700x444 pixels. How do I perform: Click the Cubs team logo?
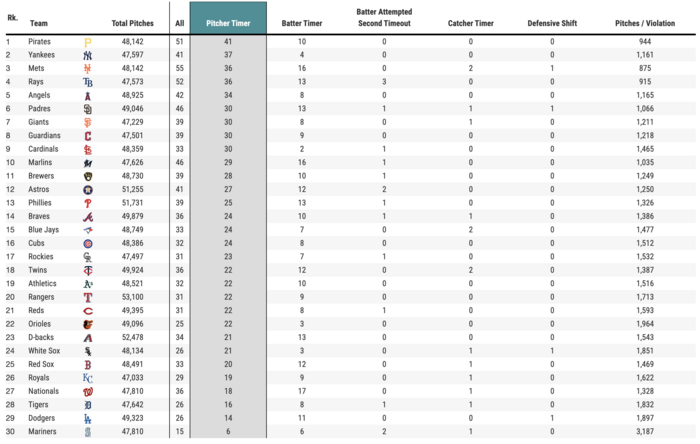point(88,243)
